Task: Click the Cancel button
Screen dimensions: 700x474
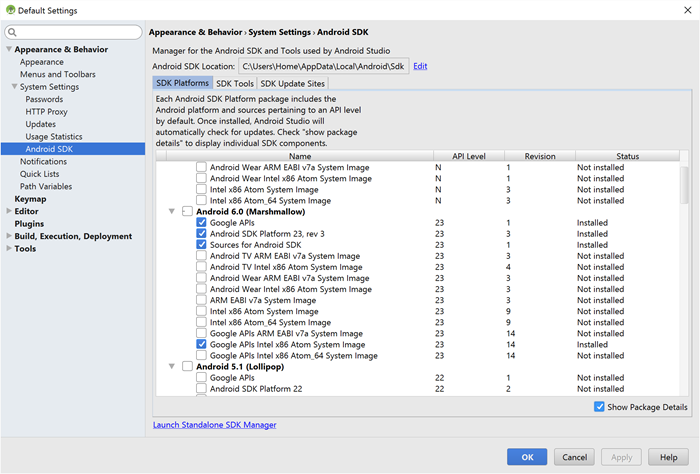Action: (574, 457)
